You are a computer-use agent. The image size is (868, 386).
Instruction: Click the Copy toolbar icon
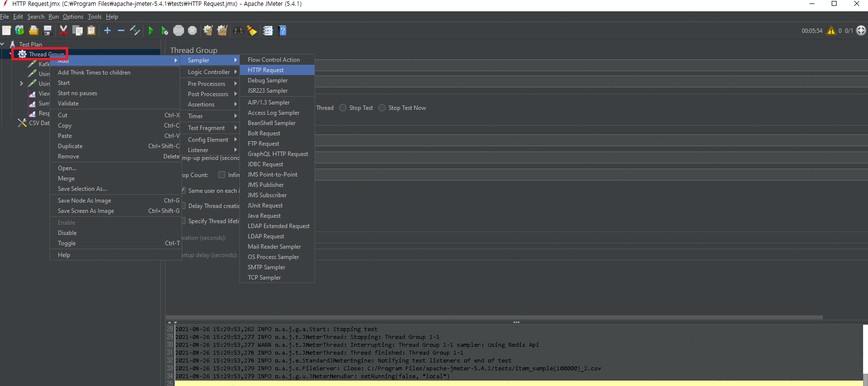tap(78, 30)
